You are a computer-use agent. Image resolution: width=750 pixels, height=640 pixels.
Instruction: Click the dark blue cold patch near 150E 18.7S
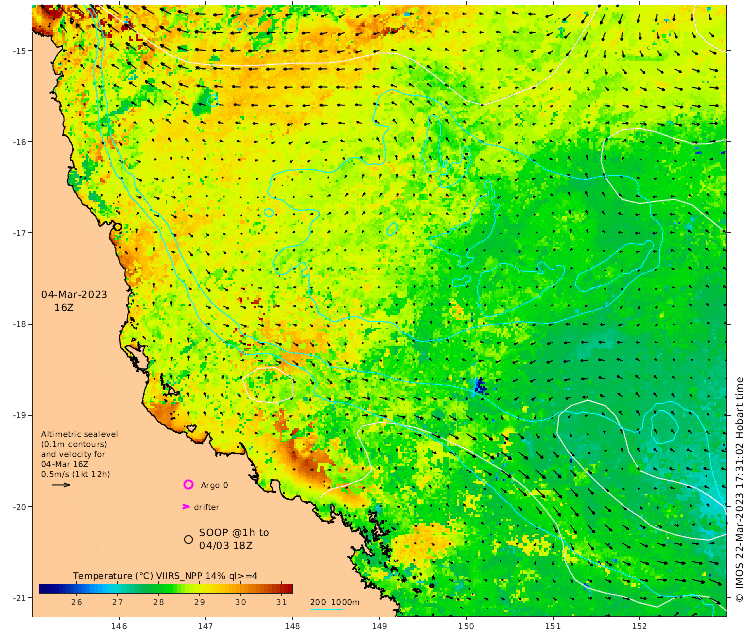pos(480,386)
